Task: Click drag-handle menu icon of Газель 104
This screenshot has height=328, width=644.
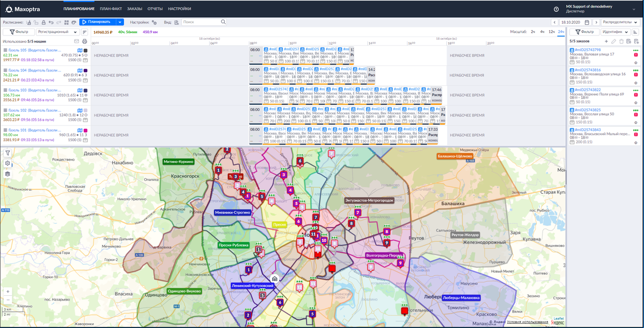Action: (5, 70)
